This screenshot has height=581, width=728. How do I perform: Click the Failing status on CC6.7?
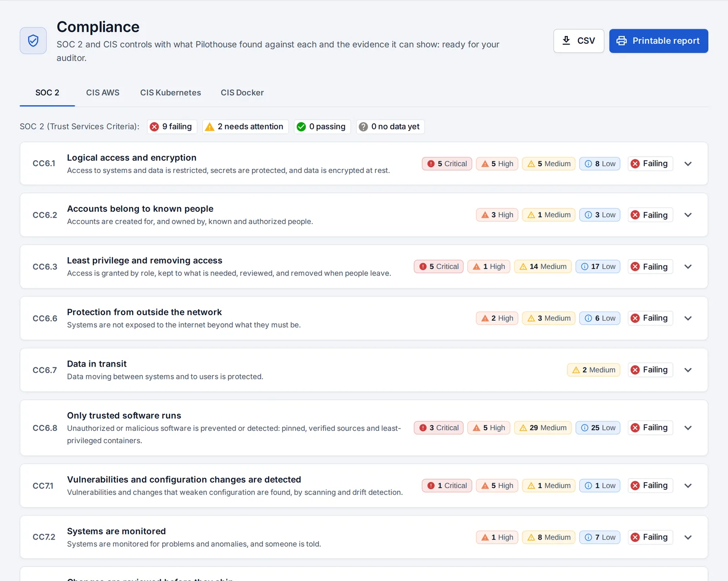coord(650,370)
